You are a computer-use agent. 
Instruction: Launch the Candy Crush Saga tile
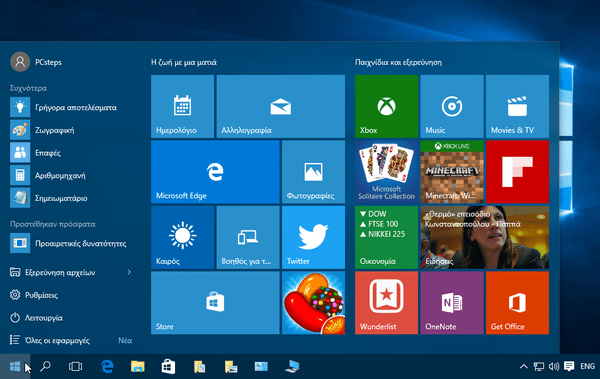point(313,303)
